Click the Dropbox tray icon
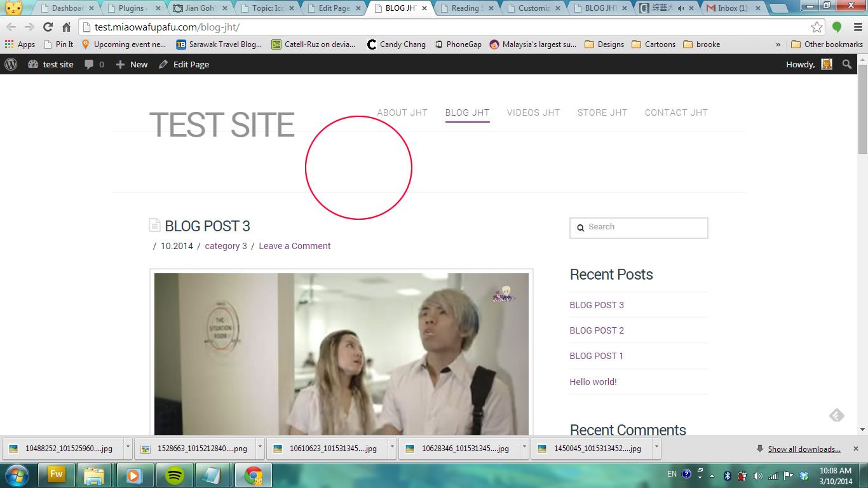 pyautogui.click(x=804, y=475)
